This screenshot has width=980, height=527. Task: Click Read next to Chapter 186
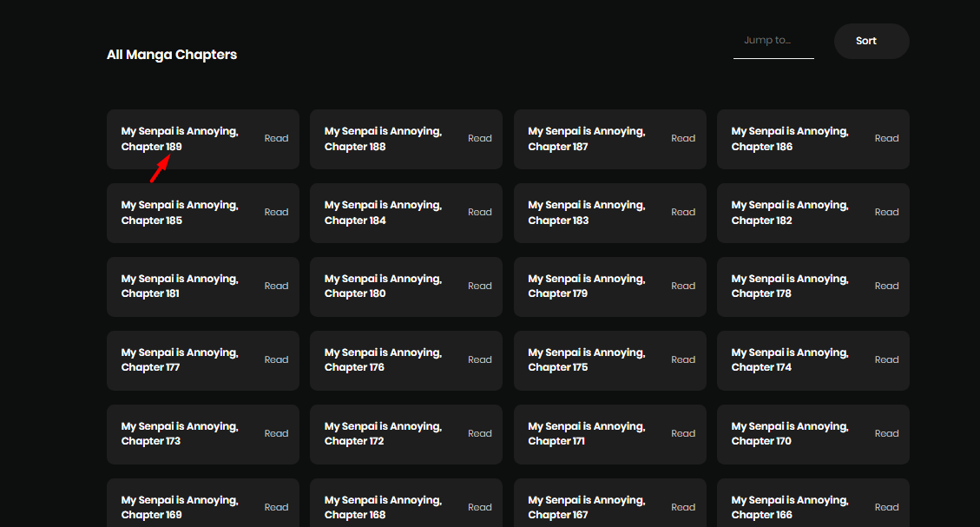pos(886,139)
